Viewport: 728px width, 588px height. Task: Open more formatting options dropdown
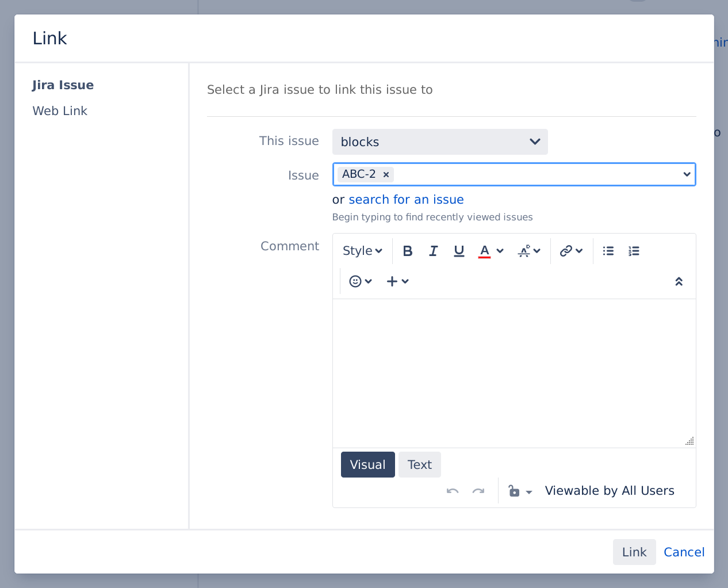[x=529, y=251]
